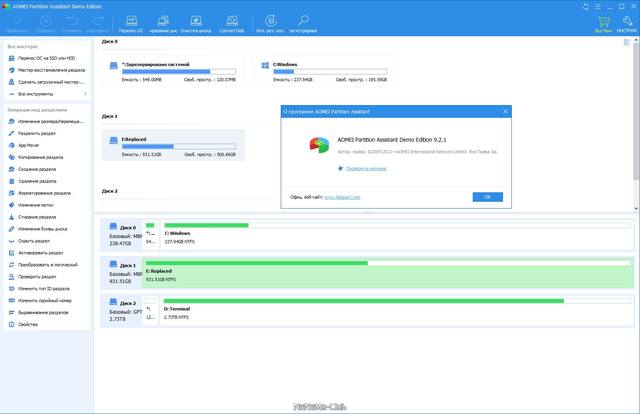The height and width of the screenshot is (414, 640).
Task: Click the Undo arrow toolbar button
Action: click(x=72, y=24)
